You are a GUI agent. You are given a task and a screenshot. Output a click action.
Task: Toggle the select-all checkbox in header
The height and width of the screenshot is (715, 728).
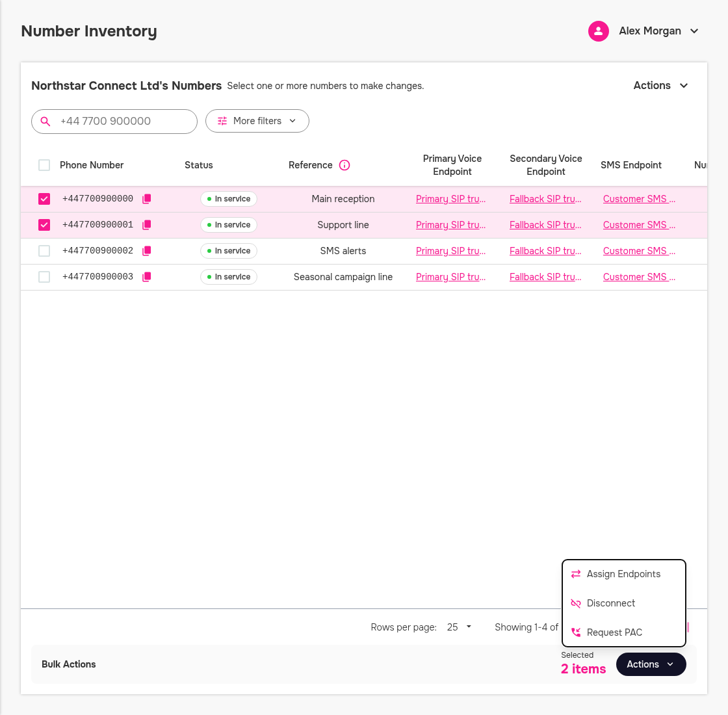point(44,165)
